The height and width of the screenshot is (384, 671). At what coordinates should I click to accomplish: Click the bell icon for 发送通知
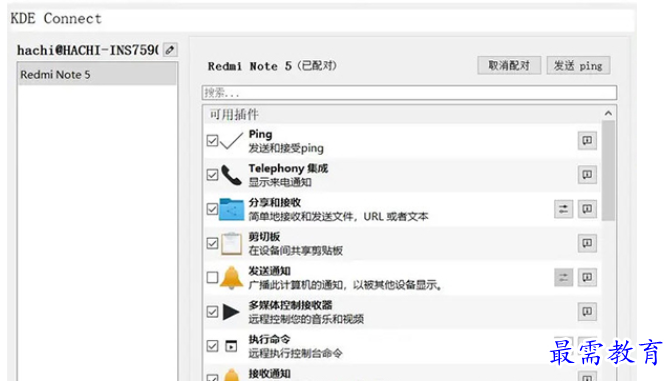coord(232,277)
